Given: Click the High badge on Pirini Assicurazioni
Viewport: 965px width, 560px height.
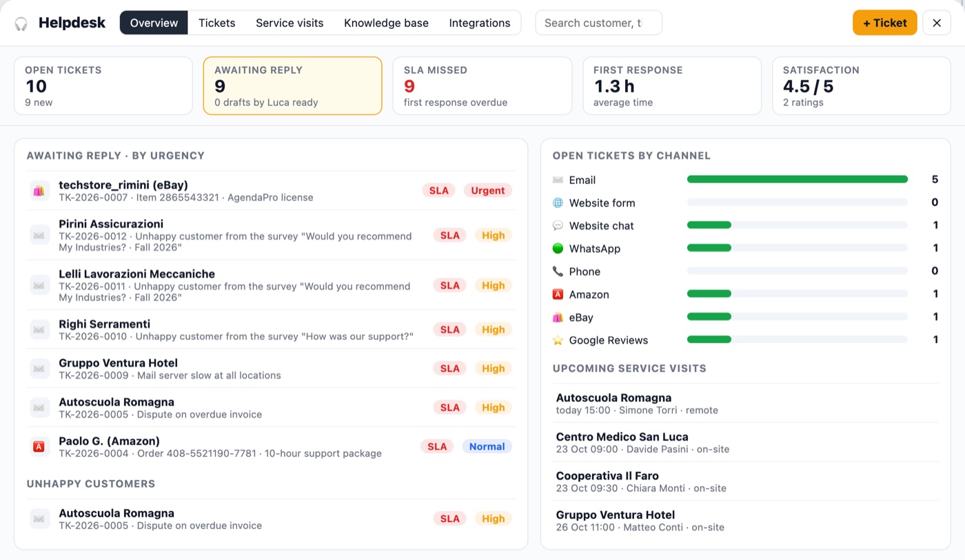Looking at the screenshot, I should point(494,235).
